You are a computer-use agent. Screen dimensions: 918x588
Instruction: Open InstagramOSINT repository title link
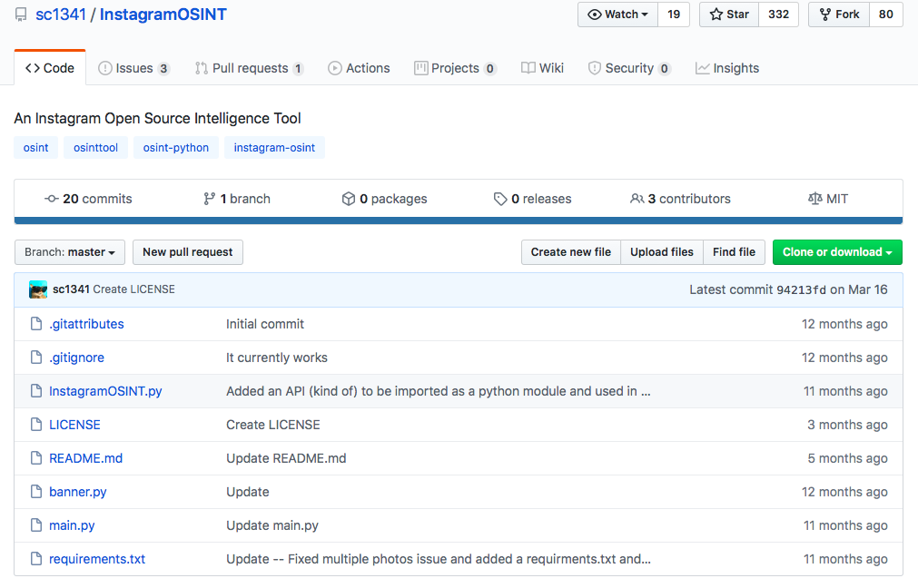coord(163,15)
